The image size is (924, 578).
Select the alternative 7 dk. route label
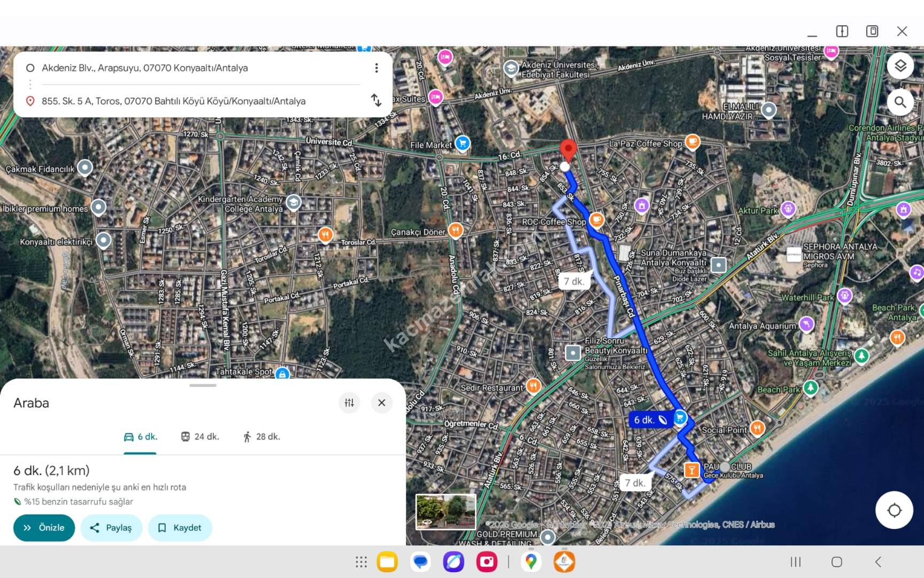pos(574,281)
